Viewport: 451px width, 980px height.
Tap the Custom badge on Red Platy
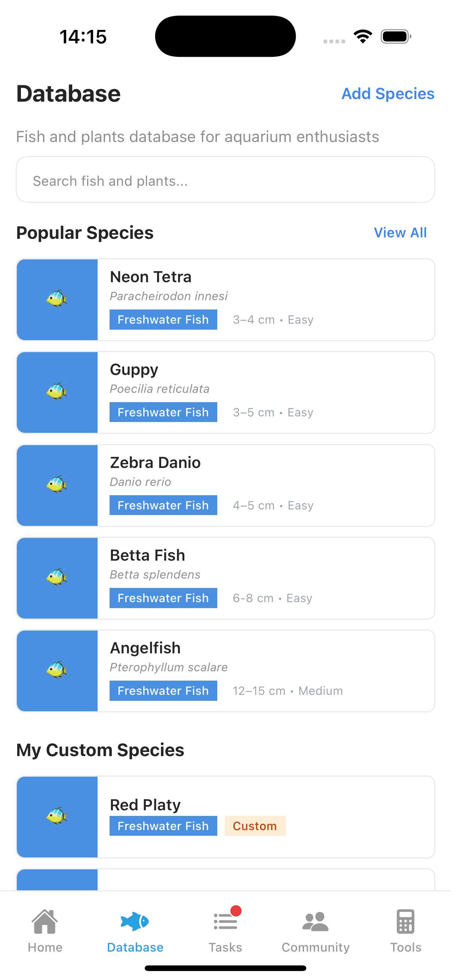[255, 826]
